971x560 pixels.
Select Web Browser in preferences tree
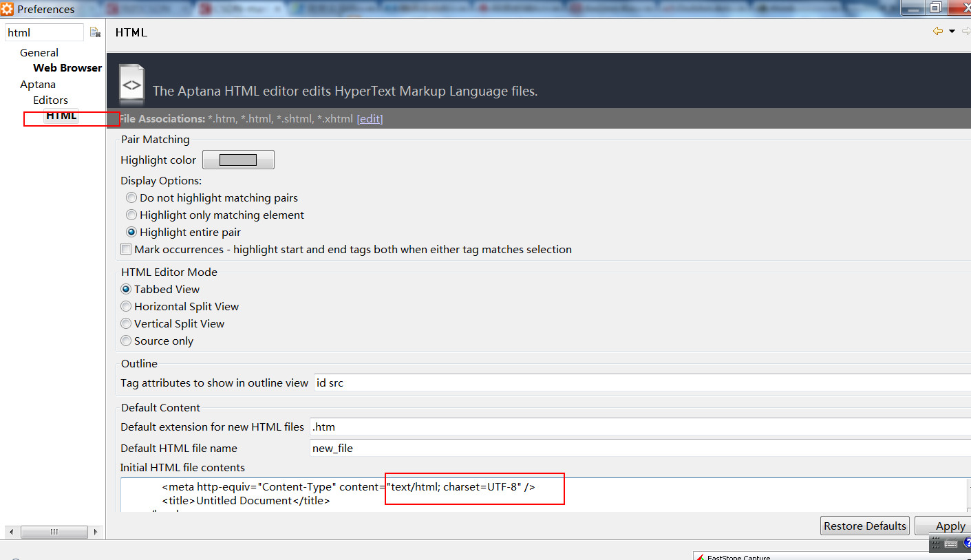coord(67,67)
